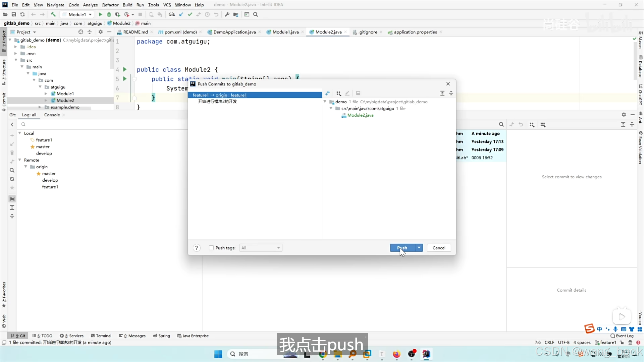
Task: Click the Cancel button
Action: coord(439,248)
